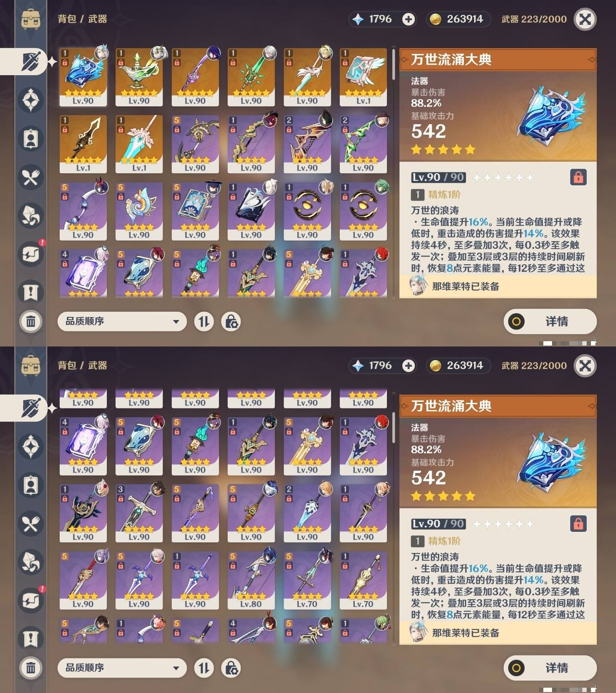Open artifacts tab in top screenshot sidebar
616x693 pixels.
[x=31, y=100]
